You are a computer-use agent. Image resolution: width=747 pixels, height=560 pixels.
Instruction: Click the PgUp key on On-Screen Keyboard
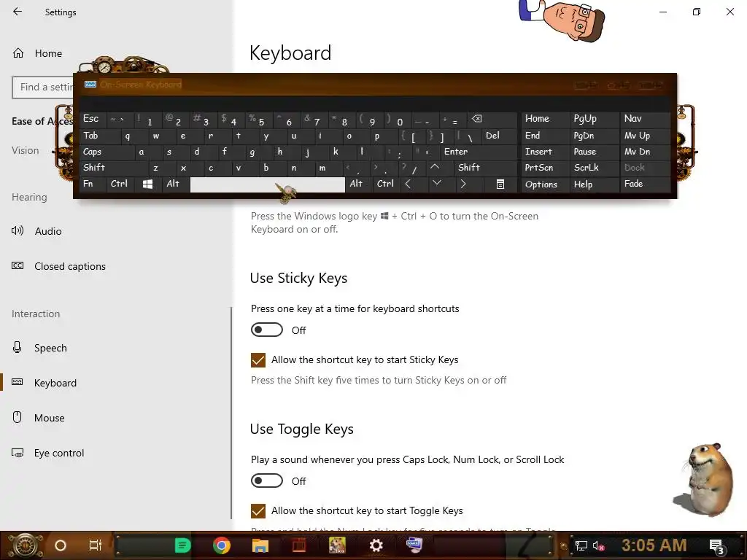coord(595,119)
